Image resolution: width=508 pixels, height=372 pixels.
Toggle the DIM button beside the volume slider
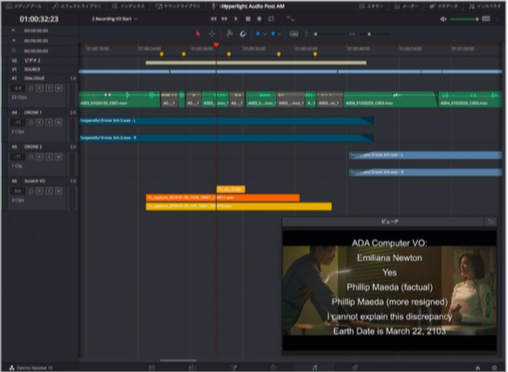pos(486,19)
